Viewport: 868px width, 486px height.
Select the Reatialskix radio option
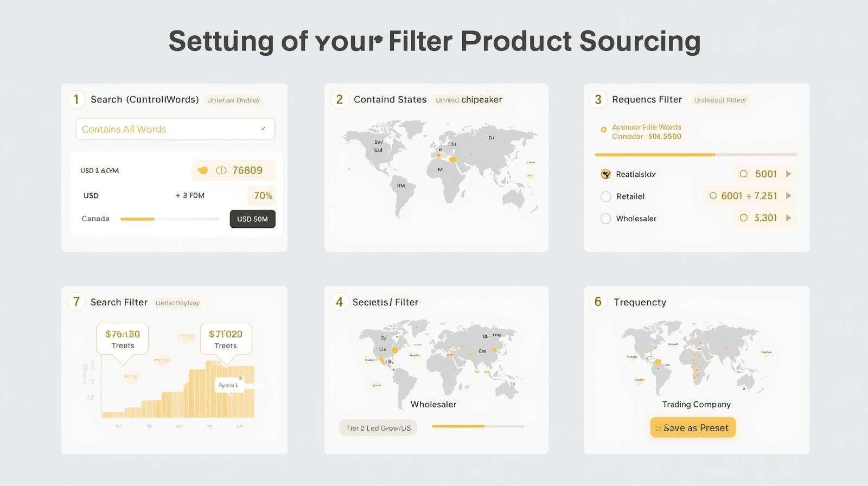[x=606, y=174]
